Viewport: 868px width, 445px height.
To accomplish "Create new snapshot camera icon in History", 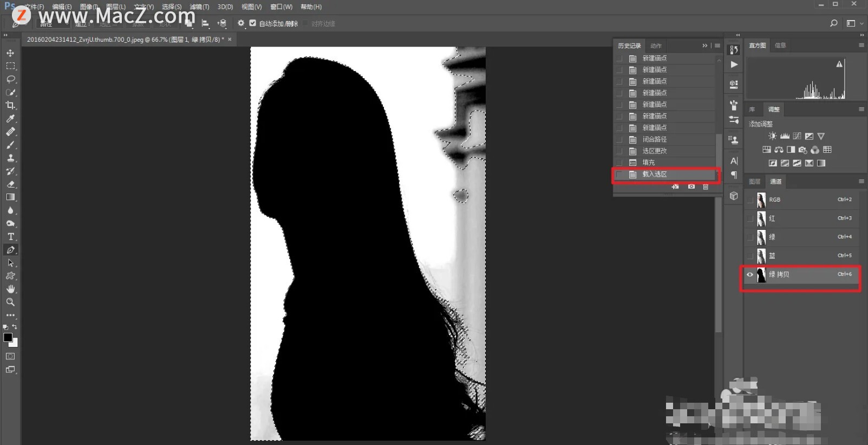I will tap(691, 186).
